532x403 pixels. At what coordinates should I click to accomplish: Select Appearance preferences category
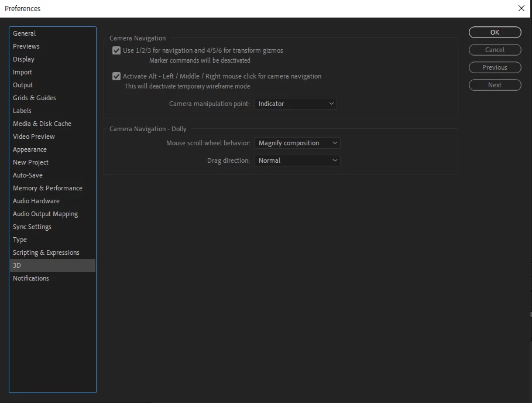[x=53, y=149]
